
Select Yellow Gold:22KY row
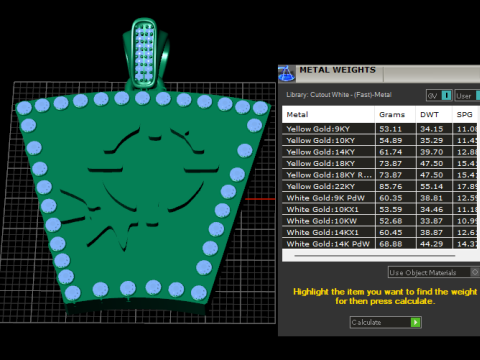[x=380, y=186]
